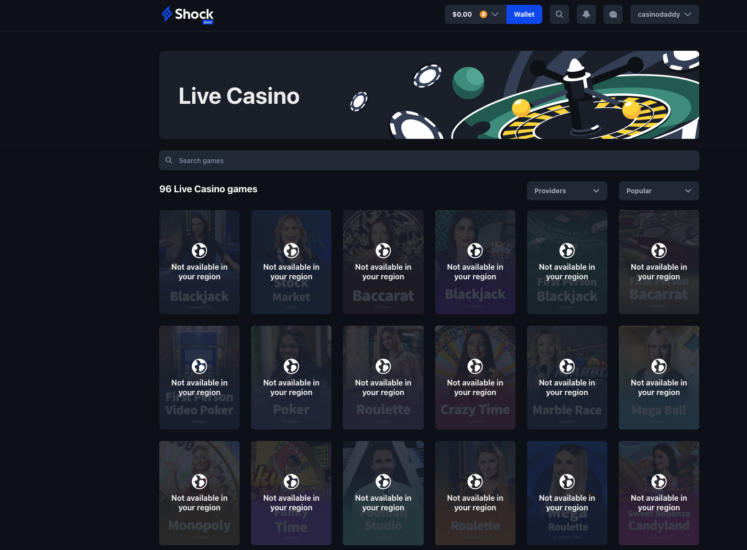Click the Shock logo
This screenshot has height=550, width=747.
[187, 14]
